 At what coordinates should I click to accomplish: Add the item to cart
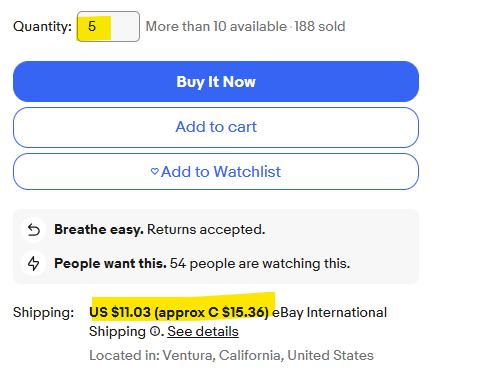216,127
